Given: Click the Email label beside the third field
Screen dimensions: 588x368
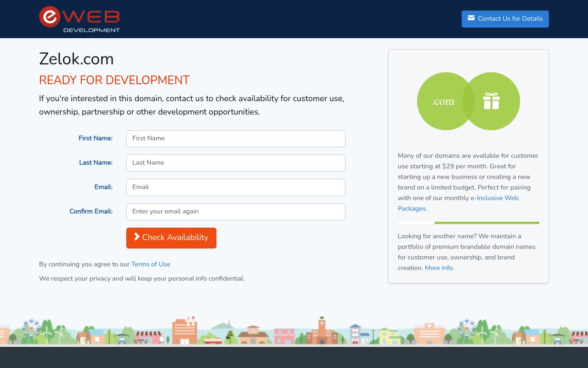Looking at the screenshot, I should (103, 187).
